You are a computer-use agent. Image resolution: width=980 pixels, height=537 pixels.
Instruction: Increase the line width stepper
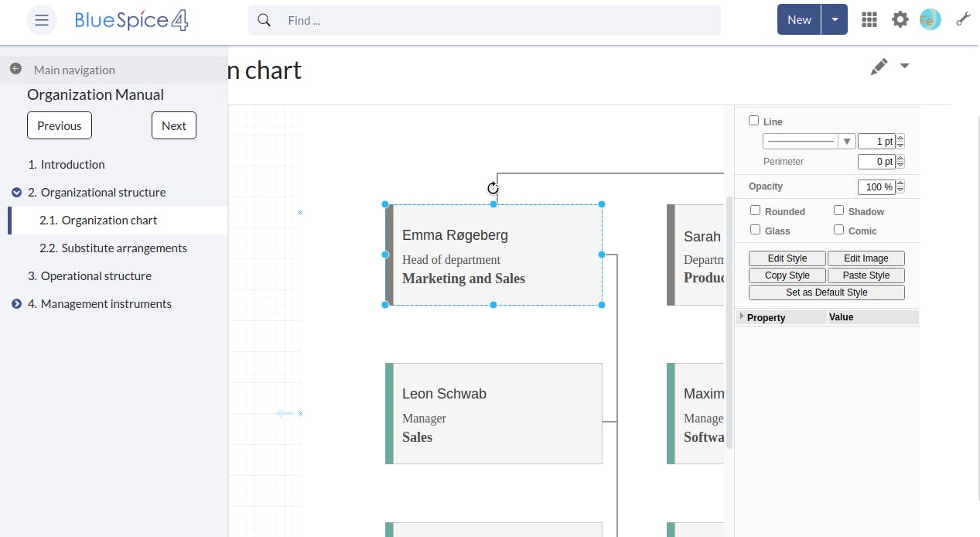click(900, 139)
